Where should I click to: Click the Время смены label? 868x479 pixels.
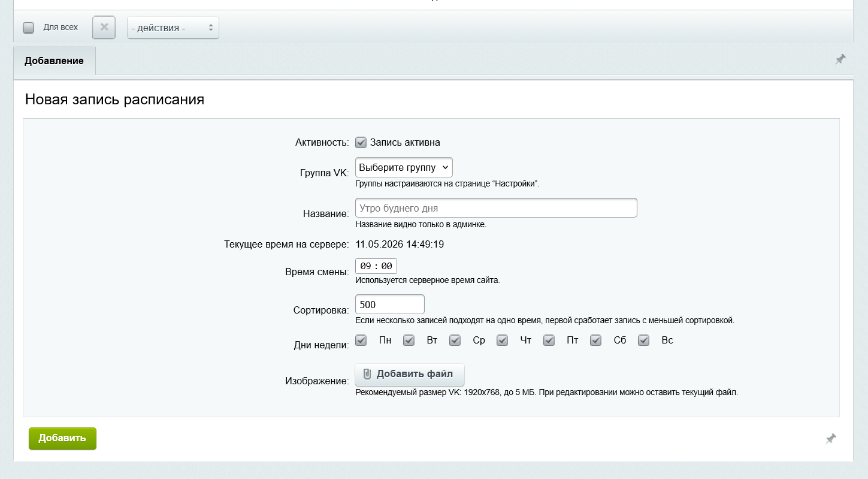[317, 272]
